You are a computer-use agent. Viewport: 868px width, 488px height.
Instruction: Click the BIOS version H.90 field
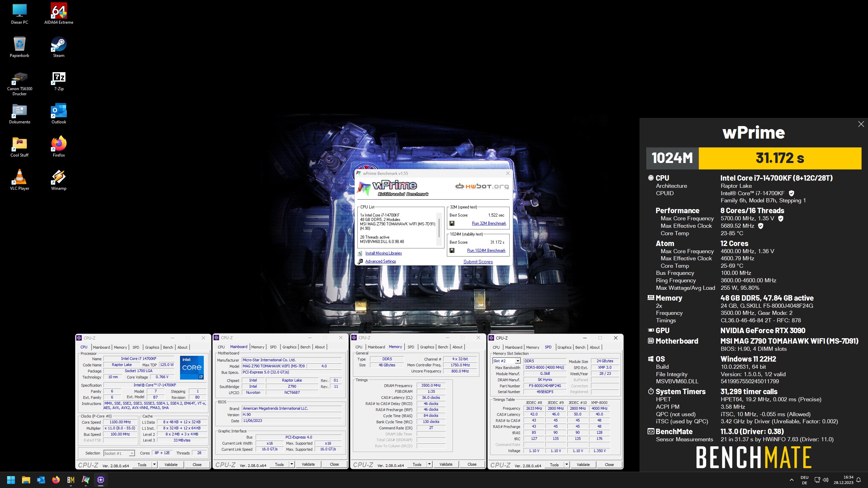(x=292, y=414)
